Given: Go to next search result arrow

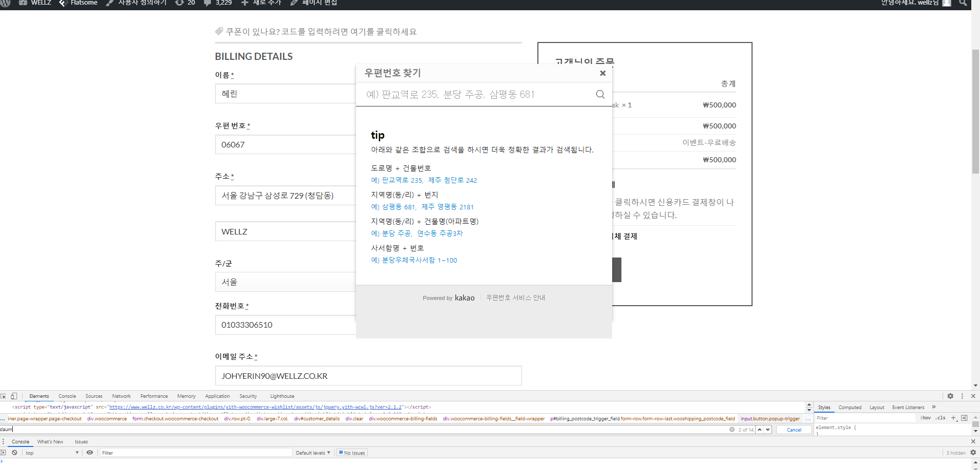Looking at the screenshot, I should (x=768, y=430).
